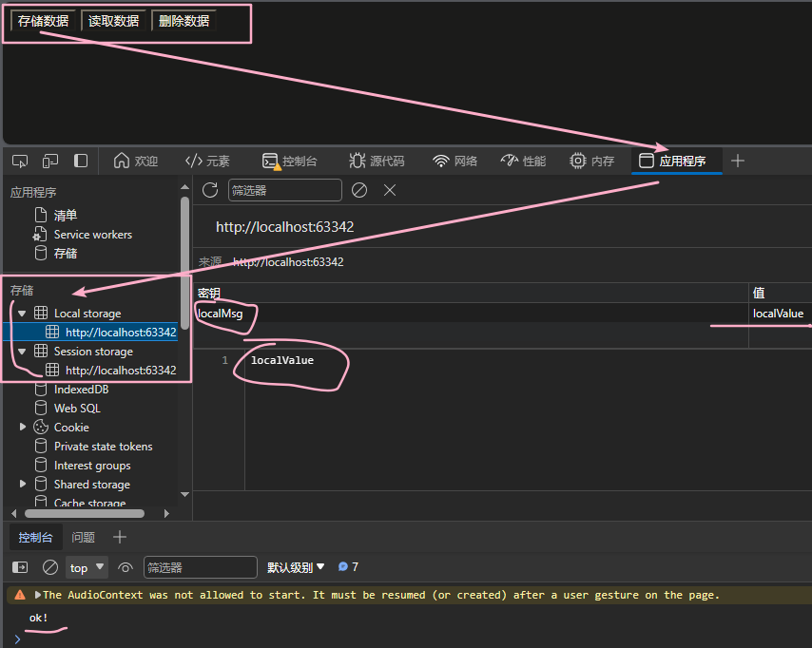This screenshot has height=648, width=812.
Task: Select the Cookie item
Action: (71, 427)
